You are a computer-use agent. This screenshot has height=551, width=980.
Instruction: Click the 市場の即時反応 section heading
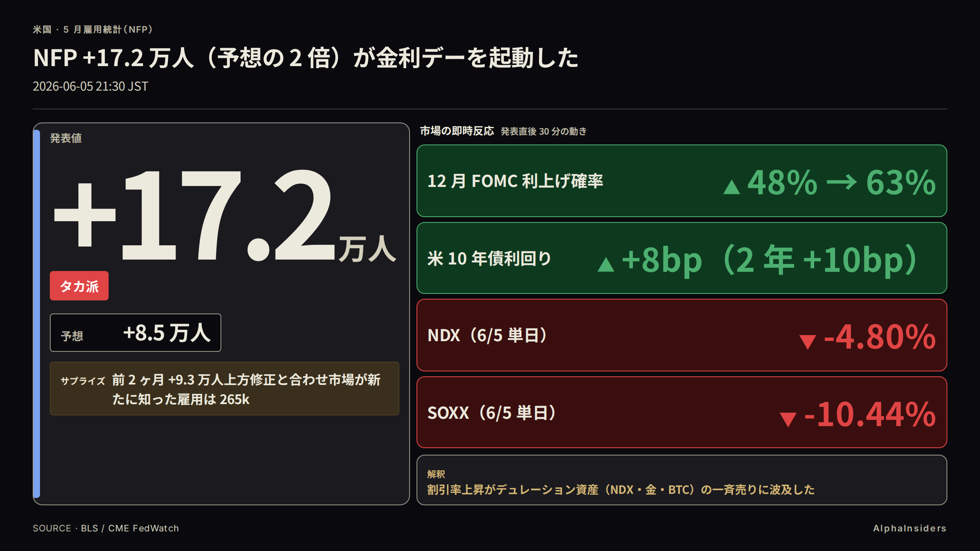point(457,131)
